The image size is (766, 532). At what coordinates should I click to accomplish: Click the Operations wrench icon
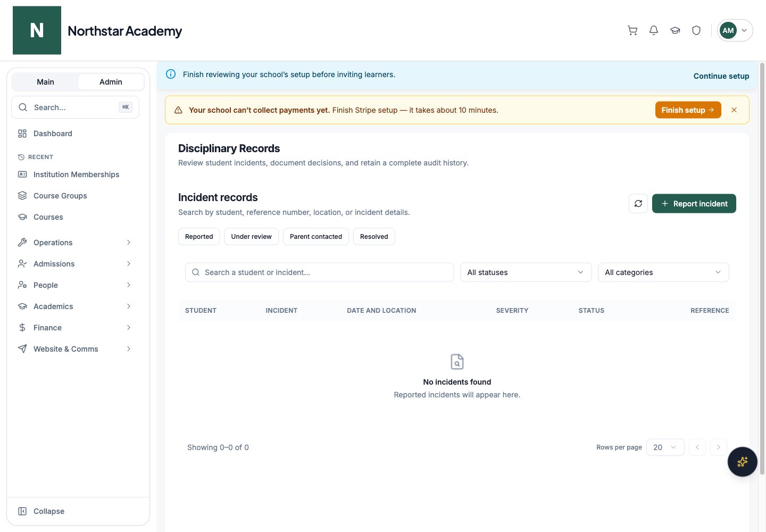[22, 243]
